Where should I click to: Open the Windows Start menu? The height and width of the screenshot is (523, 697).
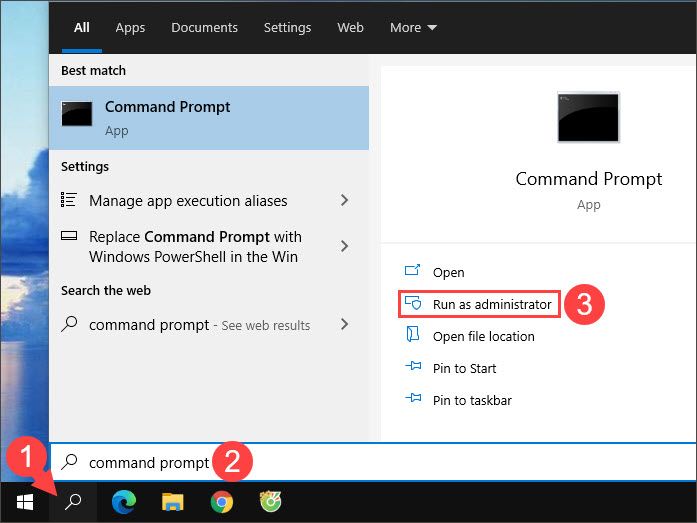point(25,503)
